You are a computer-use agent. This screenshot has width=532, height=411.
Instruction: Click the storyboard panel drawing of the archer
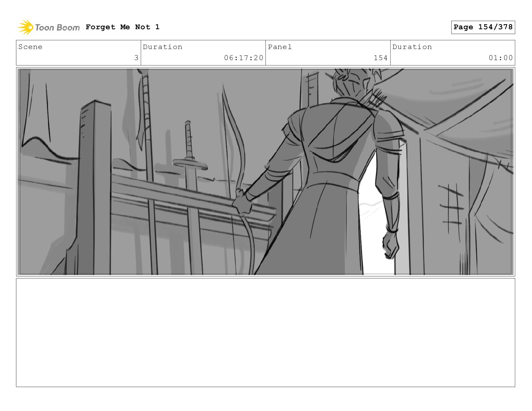[x=265, y=172]
